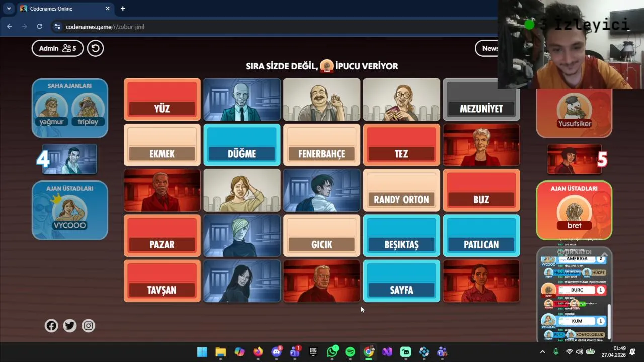
Task: Open File Explorer from taskbar
Action: (x=221, y=352)
